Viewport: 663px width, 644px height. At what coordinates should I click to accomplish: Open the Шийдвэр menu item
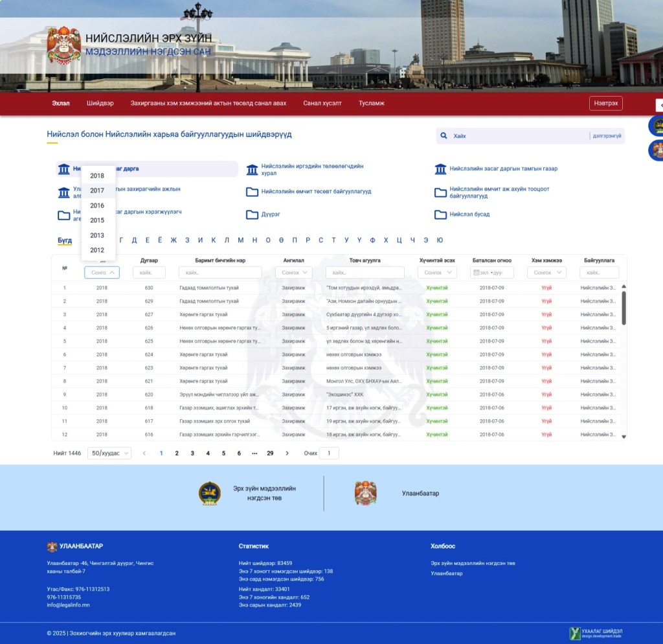click(x=100, y=103)
